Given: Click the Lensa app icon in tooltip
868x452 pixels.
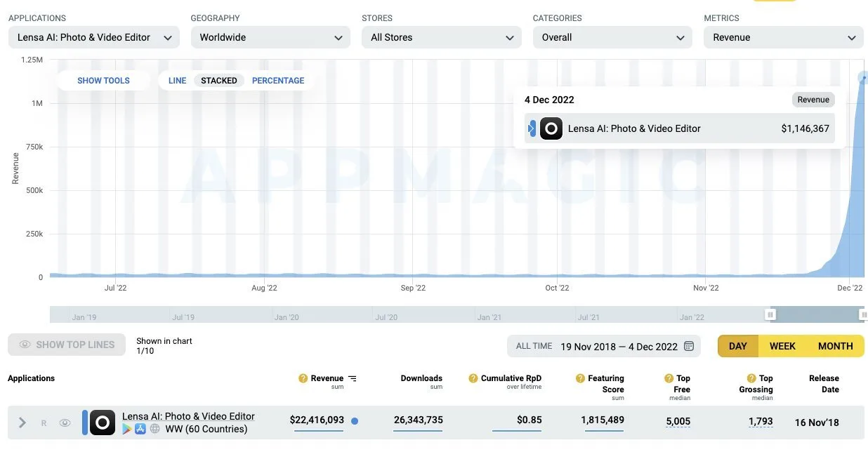Looking at the screenshot, I should [551, 128].
